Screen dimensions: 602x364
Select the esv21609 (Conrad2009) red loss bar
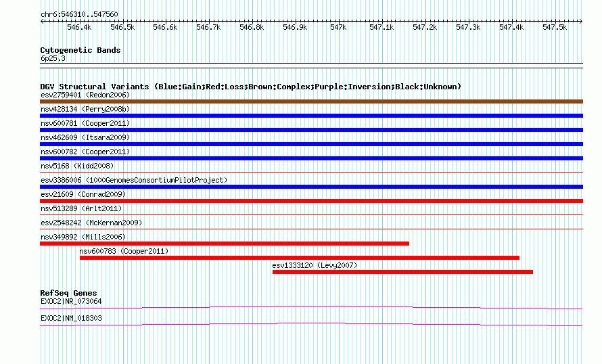311,201
